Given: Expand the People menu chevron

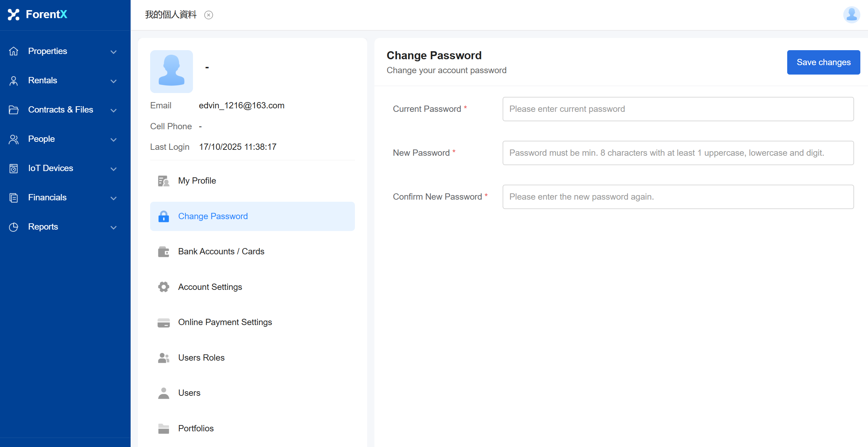Looking at the screenshot, I should coord(114,140).
